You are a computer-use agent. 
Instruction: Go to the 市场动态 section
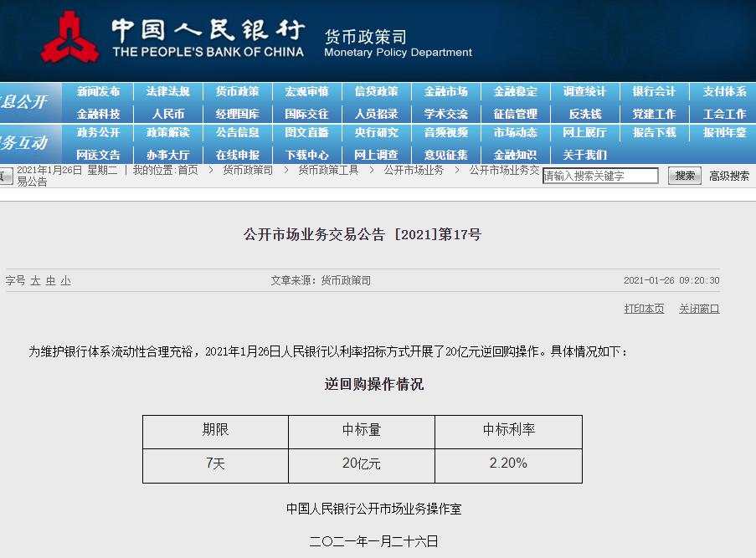click(x=516, y=132)
